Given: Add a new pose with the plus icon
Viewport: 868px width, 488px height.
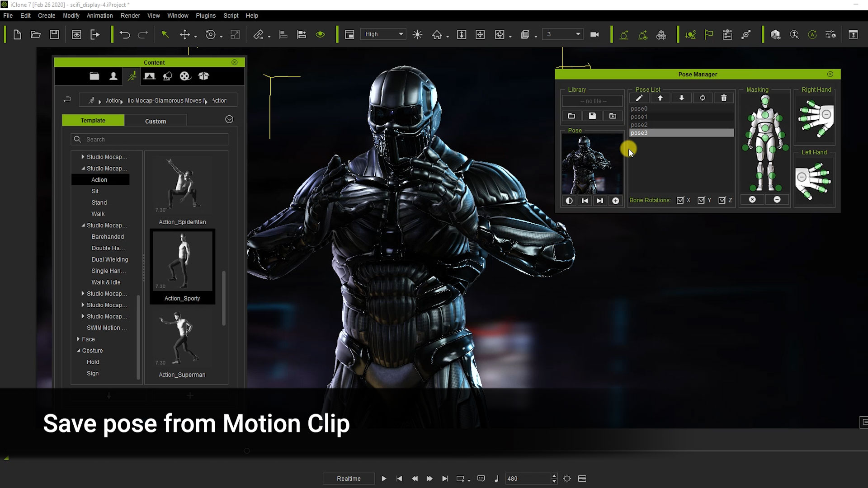Looking at the screenshot, I should 615,201.
